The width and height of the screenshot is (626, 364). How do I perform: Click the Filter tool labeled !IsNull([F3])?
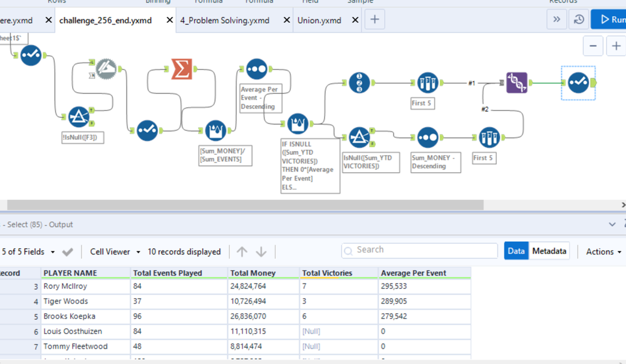[x=78, y=117]
